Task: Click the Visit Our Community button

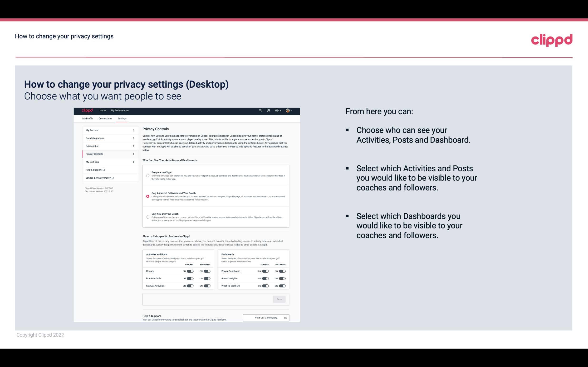Action: click(x=266, y=318)
